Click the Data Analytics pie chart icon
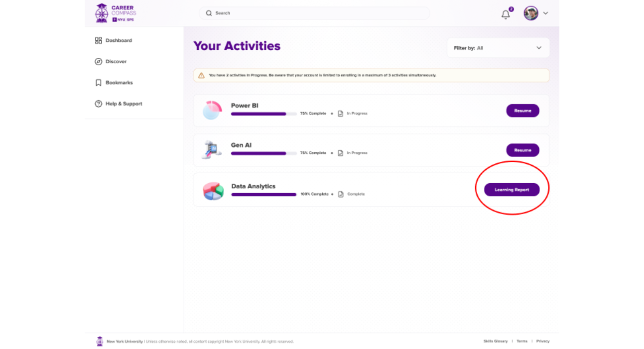 click(213, 191)
